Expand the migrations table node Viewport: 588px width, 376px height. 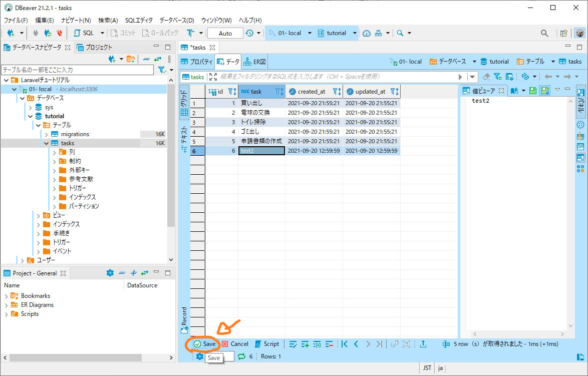click(47, 134)
